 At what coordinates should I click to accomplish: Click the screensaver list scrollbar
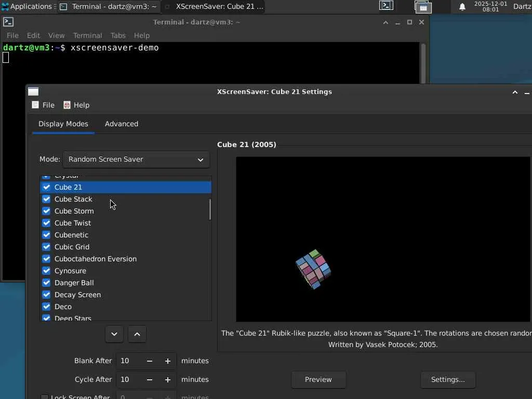pyautogui.click(x=210, y=209)
